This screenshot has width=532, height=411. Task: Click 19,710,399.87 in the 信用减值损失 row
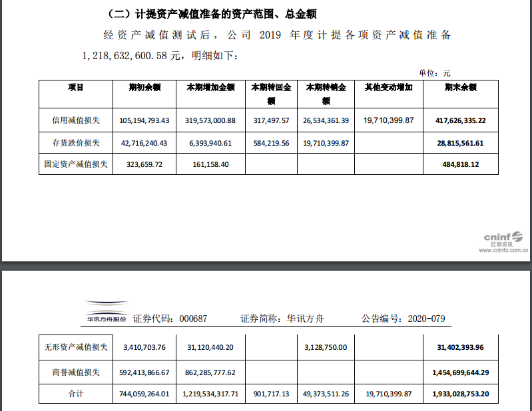[x=388, y=120]
